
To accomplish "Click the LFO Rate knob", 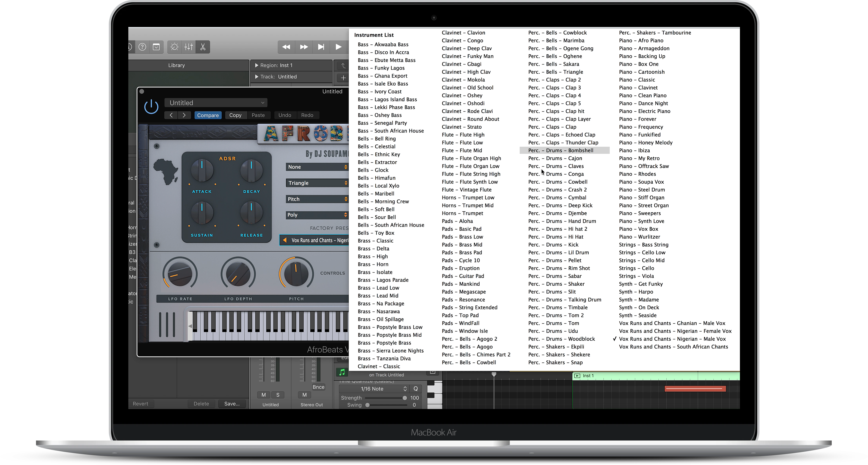I will pos(180,273).
